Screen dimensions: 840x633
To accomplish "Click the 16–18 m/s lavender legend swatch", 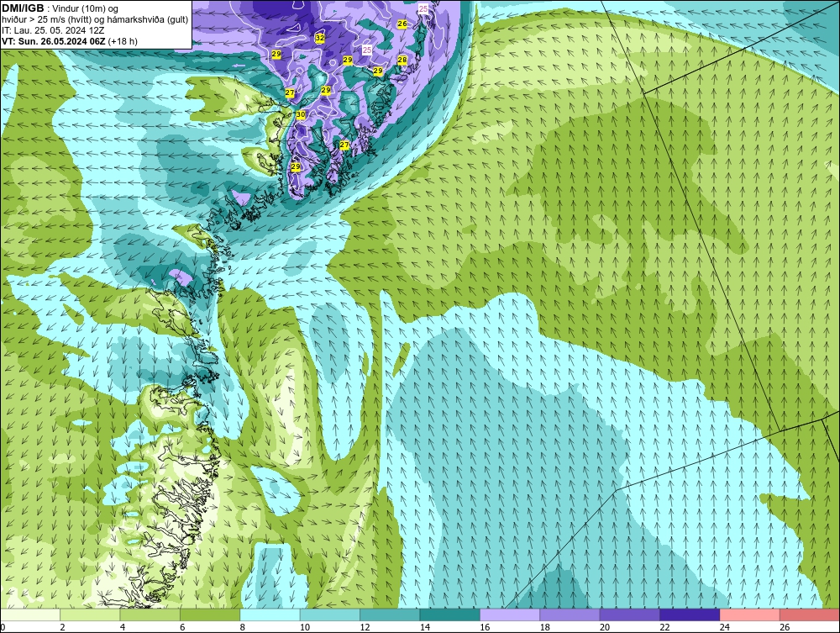I will (510, 615).
